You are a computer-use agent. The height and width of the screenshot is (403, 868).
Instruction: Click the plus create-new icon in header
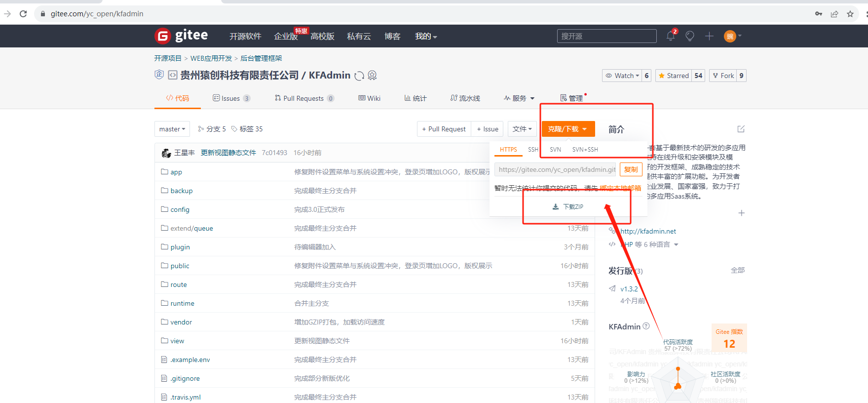coord(709,36)
